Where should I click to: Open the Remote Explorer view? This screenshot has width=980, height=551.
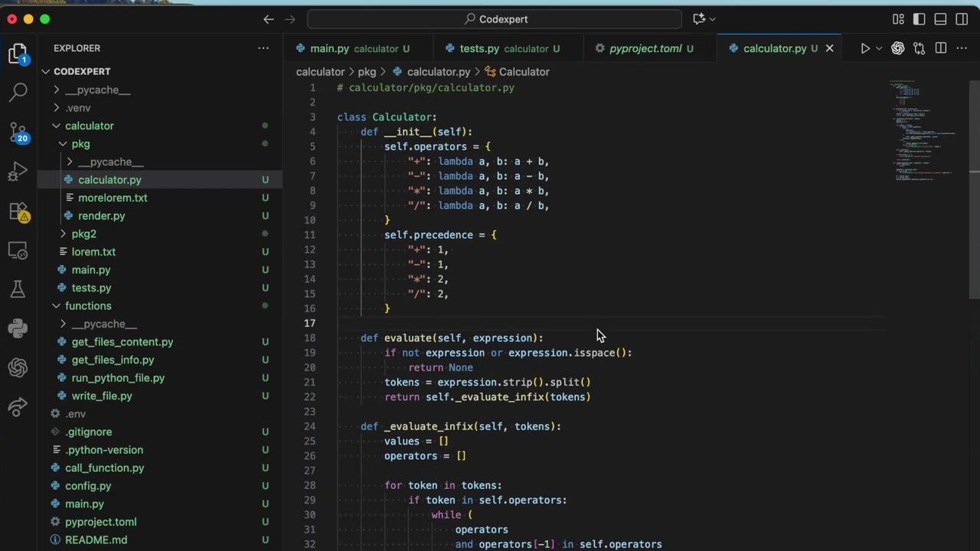click(x=18, y=250)
